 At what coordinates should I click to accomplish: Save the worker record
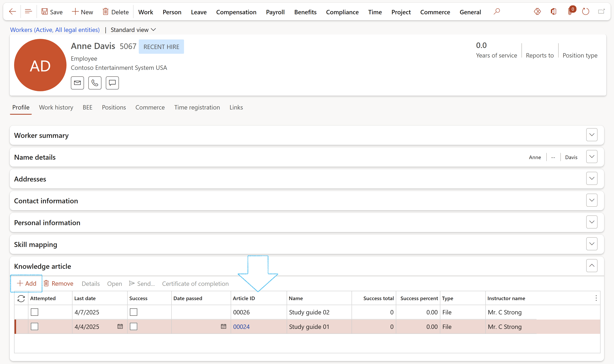tap(52, 12)
